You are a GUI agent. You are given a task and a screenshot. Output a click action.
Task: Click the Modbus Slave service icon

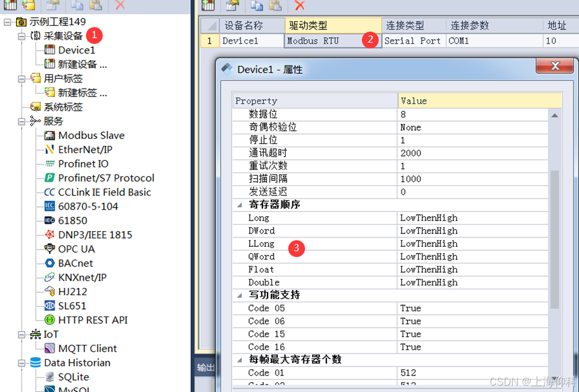[50, 135]
